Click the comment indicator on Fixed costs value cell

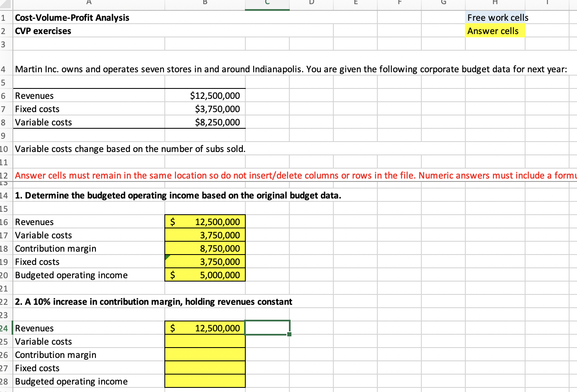[168, 257]
